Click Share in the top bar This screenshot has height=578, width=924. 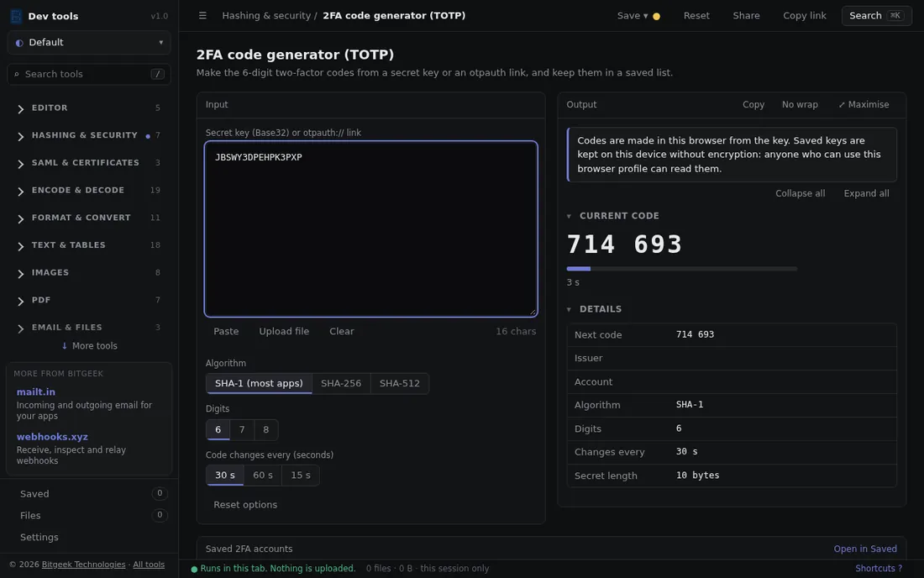[746, 16]
